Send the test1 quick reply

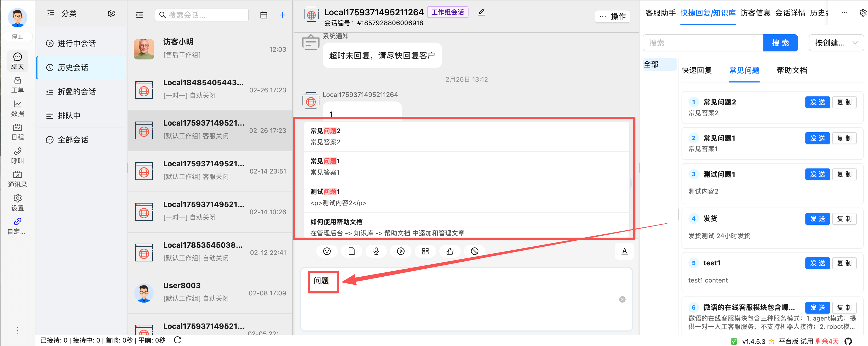point(817,263)
